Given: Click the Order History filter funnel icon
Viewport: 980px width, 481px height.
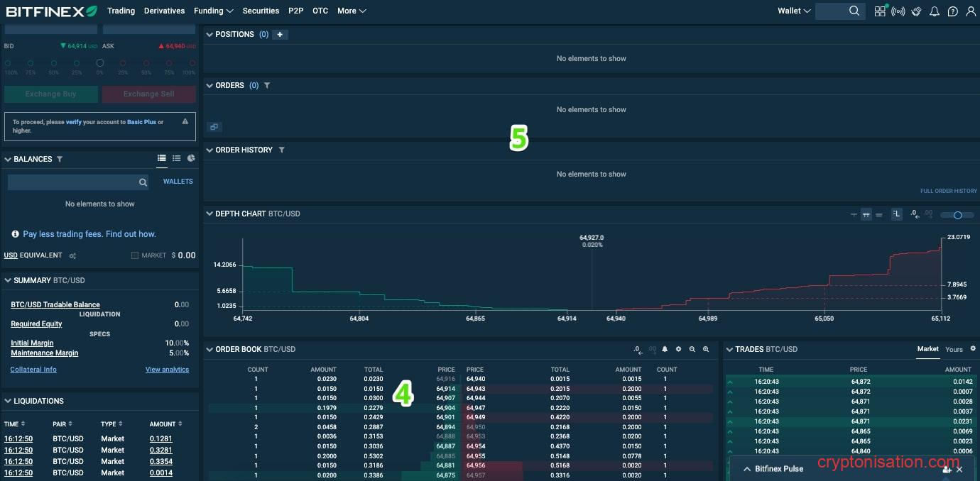Looking at the screenshot, I should (282, 150).
